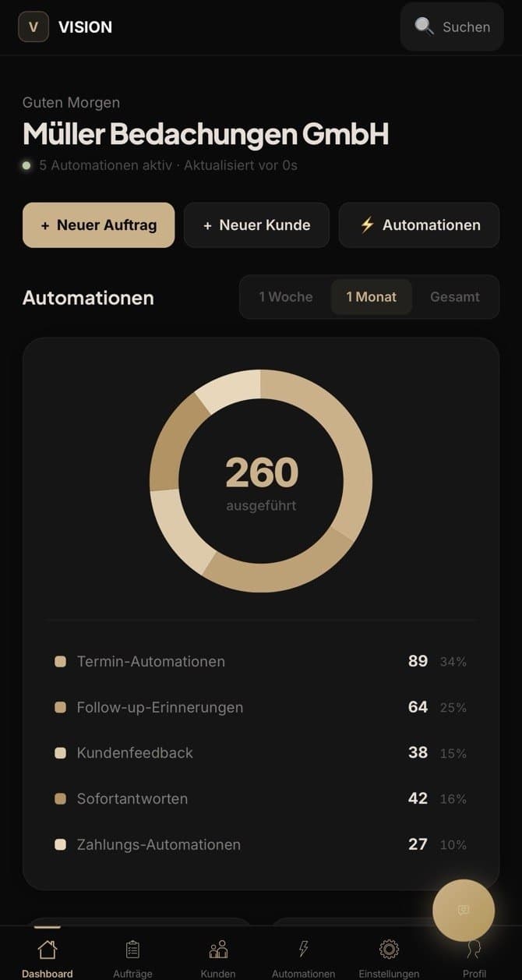Enable the Gesamt time range filter
The height and width of the screenshot is (980, 522).
click(x=455, y=297)
